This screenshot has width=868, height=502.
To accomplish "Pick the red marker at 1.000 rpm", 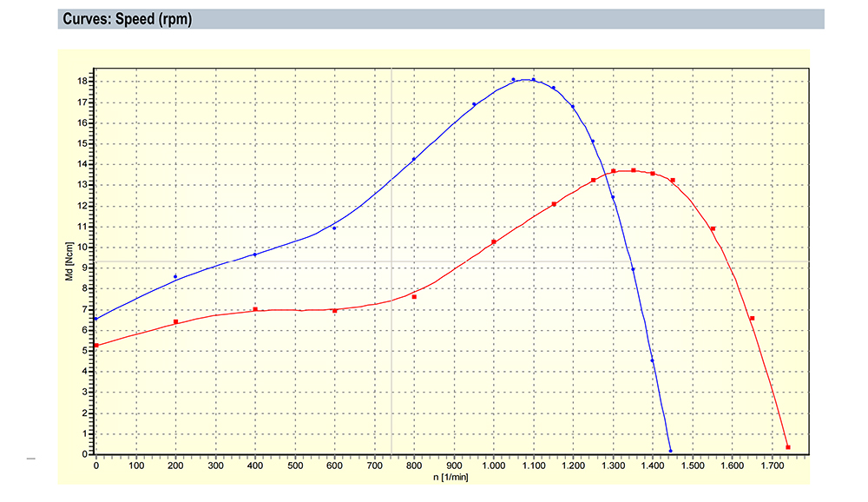I will pyautogui.click(x=494, y=241).
